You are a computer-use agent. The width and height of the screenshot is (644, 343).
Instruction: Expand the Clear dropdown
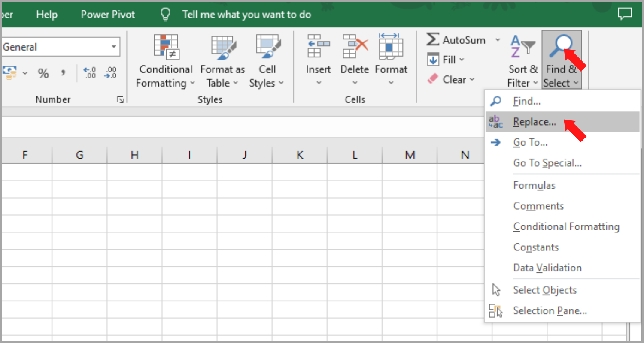472,80
